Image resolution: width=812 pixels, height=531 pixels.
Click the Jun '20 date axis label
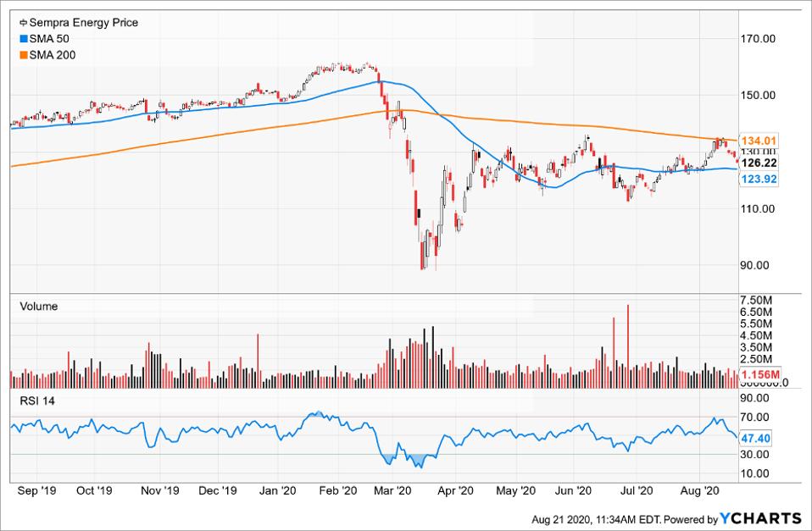(x=573, y=490)
